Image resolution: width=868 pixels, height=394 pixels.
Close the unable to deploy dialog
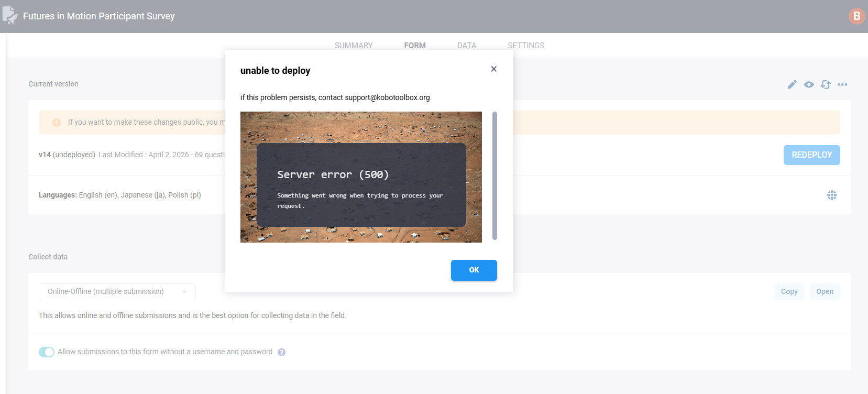pyautogui.click(x=493, y=69)
